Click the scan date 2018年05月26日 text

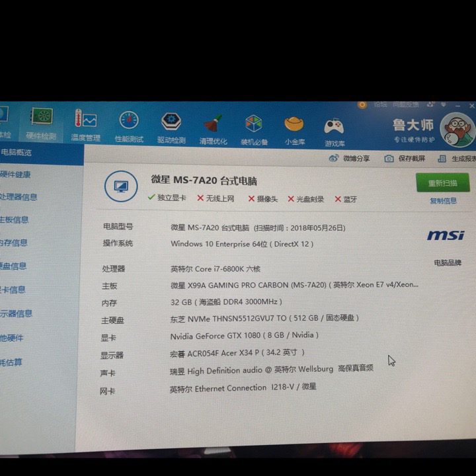[317, 228]
